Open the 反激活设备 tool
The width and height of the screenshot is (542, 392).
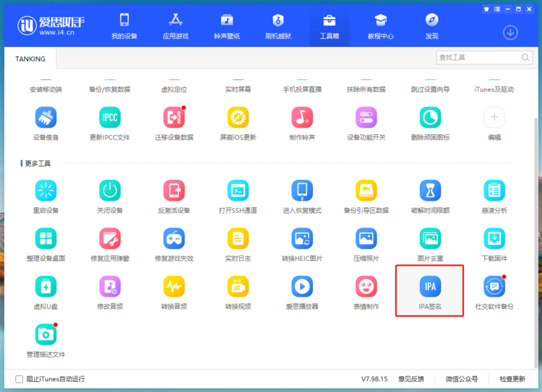(174, 191)
